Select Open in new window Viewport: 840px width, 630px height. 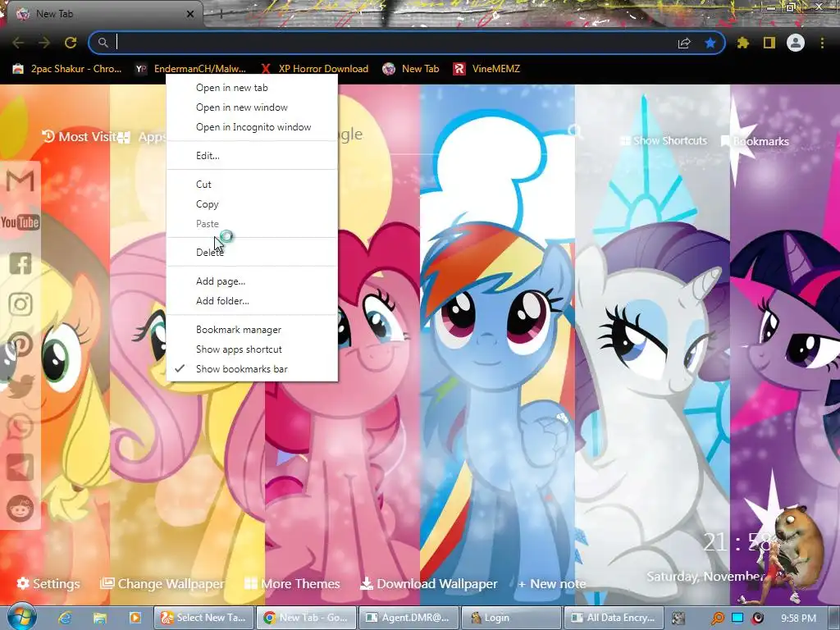[x=252, y=107]
